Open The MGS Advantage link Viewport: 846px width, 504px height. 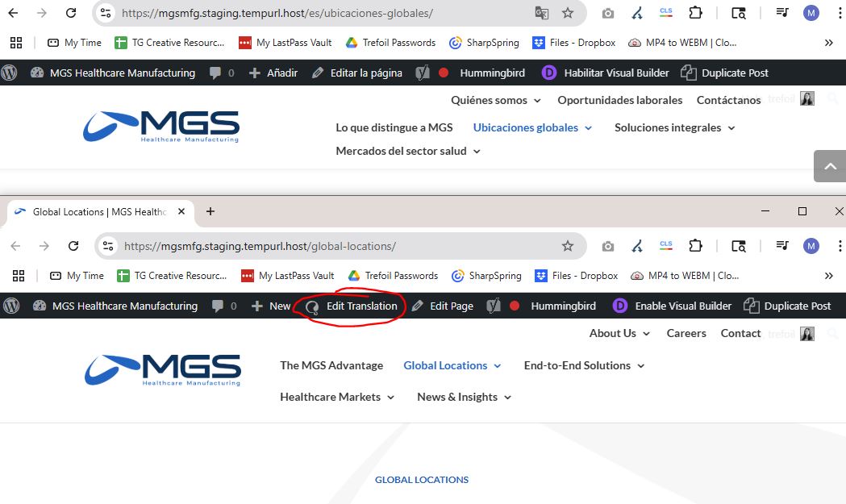pos(331,366)
